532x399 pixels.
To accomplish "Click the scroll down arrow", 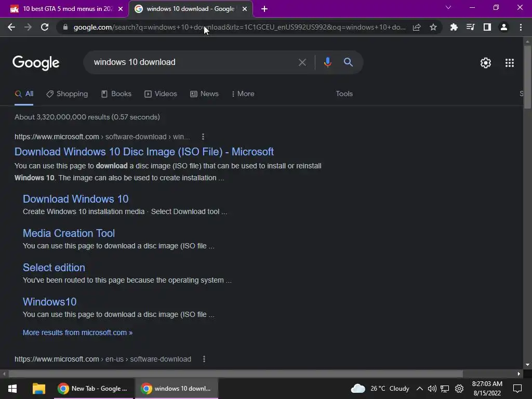I will click(x=527, y=365).
